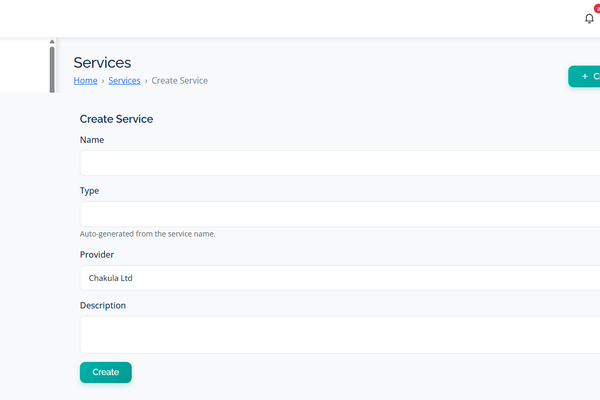Click the plus button at top right
This screenshot has width=600, height=400.
point(585,76)
